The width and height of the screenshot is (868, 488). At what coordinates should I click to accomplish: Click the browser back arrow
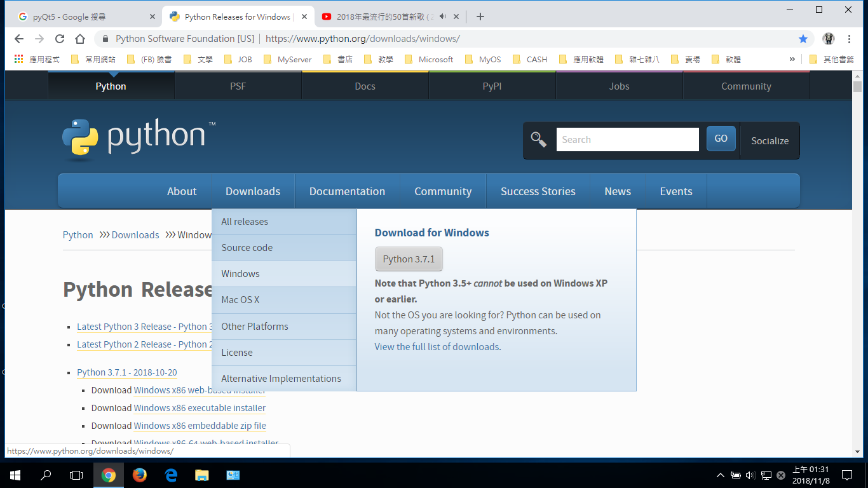point(18,39)
